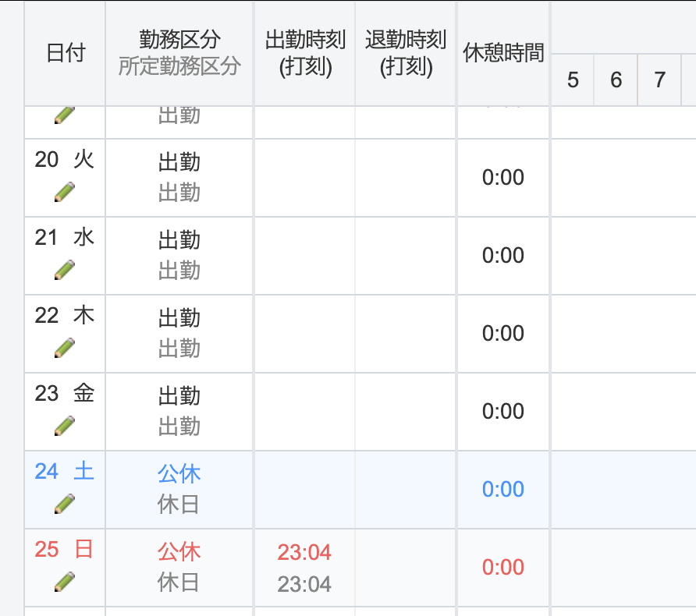Click the pencil edit icon for 20 火
The width and height of the screenshot is (696, 616).
pyautogui.click(x=65, y=192)
